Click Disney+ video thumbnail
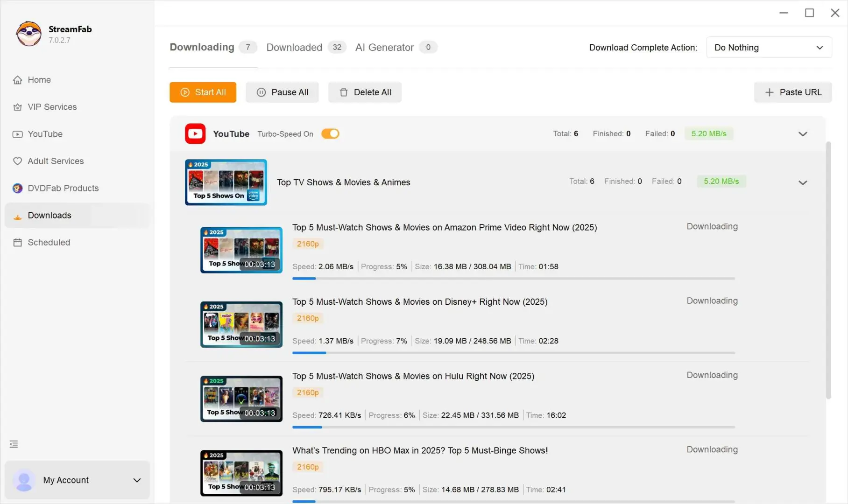The image size is (848, 504). click(x=241, y=324)
